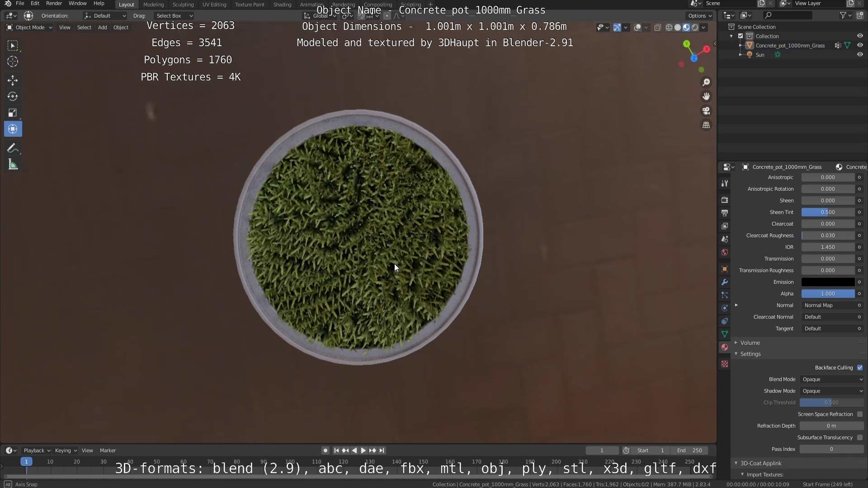Uncheck the Collection exclude checkbox
The width and height of the screenshot is (868, 488).
tap(741, 36)
